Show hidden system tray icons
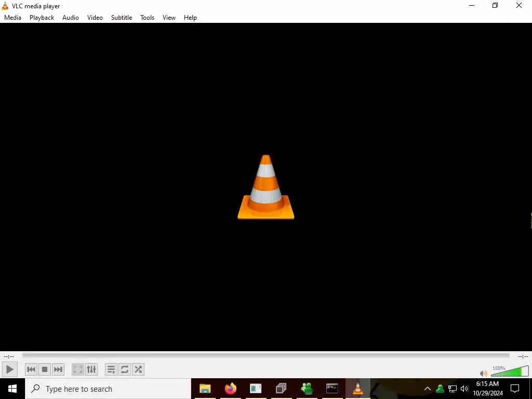This screenshot has width=532, height=399. tap(428, 389)
